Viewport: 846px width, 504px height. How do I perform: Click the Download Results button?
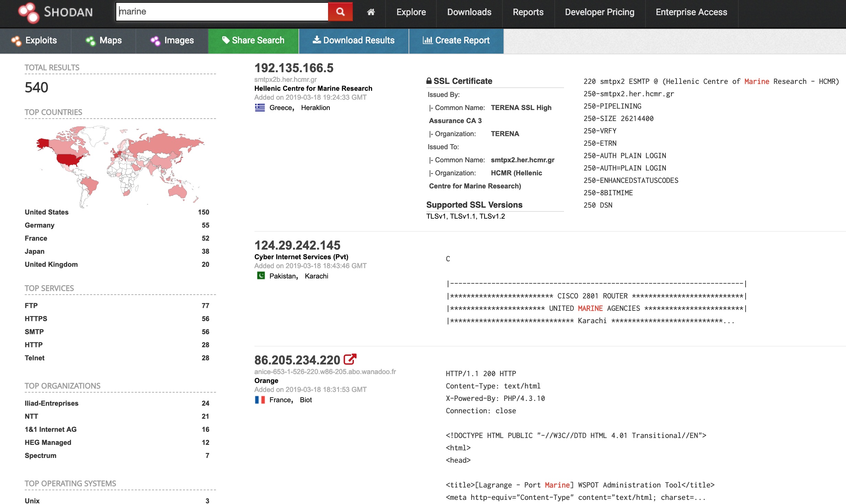tap(354, 41)
